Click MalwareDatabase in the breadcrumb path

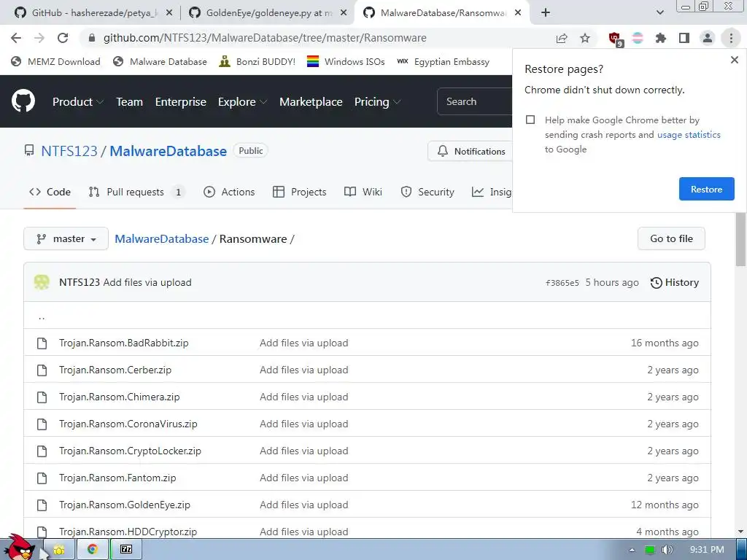point(161,239)
